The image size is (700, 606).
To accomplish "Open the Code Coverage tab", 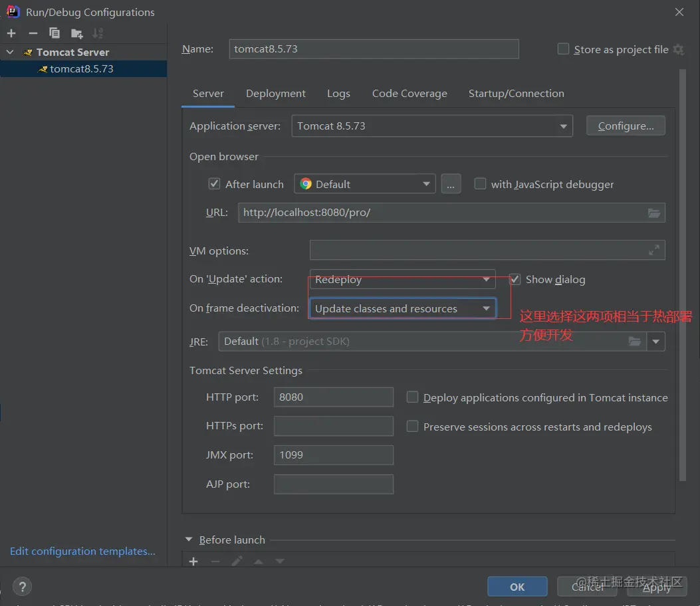I will point(409,94).
